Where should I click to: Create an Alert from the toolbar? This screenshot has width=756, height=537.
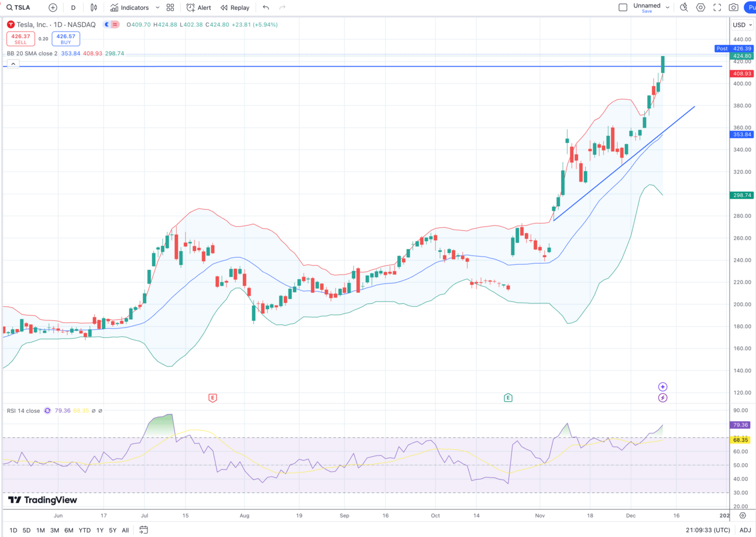click(x=199, y=8)
